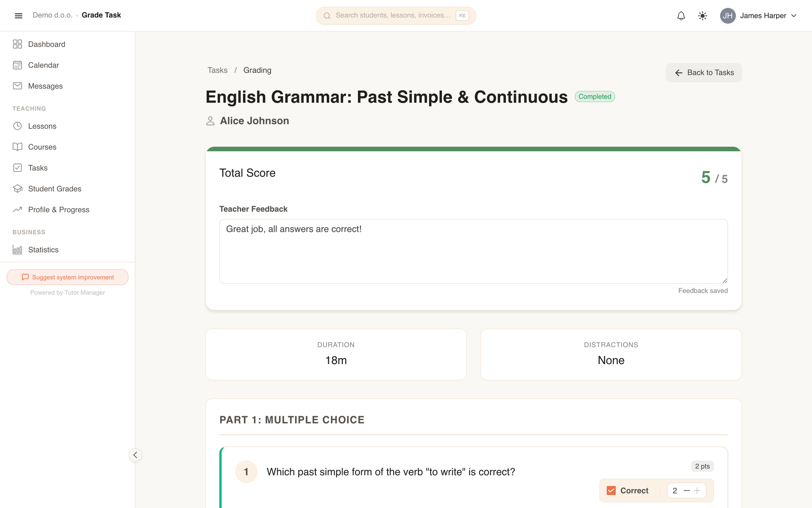Screen dimensions: 812x508
Task: Collapse the sidebar with chevron button
Action: coord(135,455)
